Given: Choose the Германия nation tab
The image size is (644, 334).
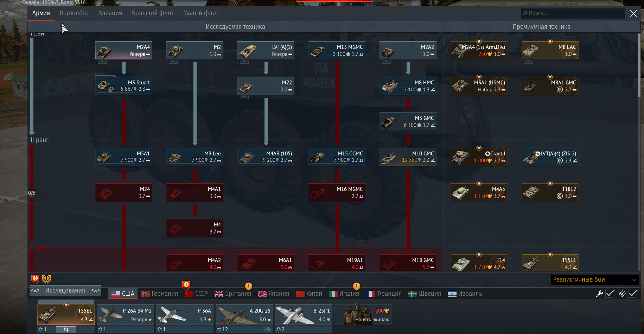Looking at the screenshot, I should pyautogui.click(x=159, y=294).
